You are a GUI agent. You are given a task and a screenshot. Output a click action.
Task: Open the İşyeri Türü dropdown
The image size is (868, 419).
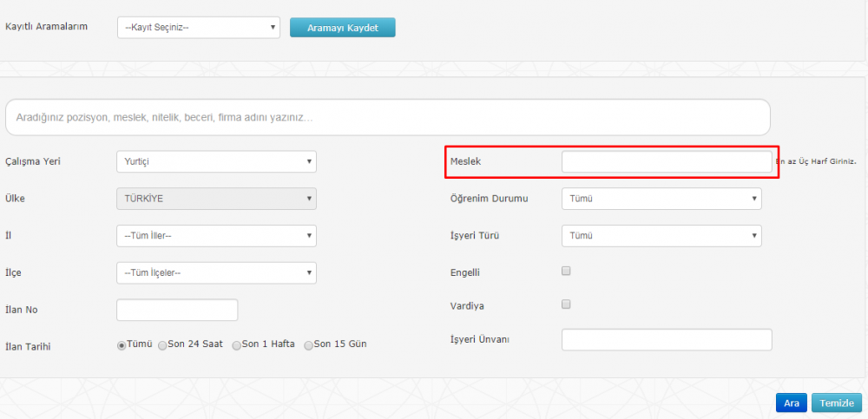click(661, 236)
